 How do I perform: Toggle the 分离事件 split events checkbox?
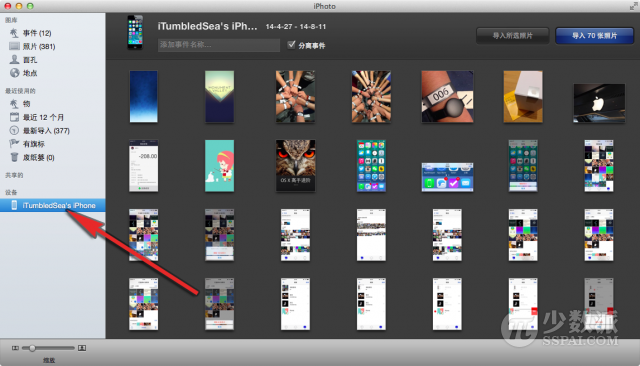(291, 45)
